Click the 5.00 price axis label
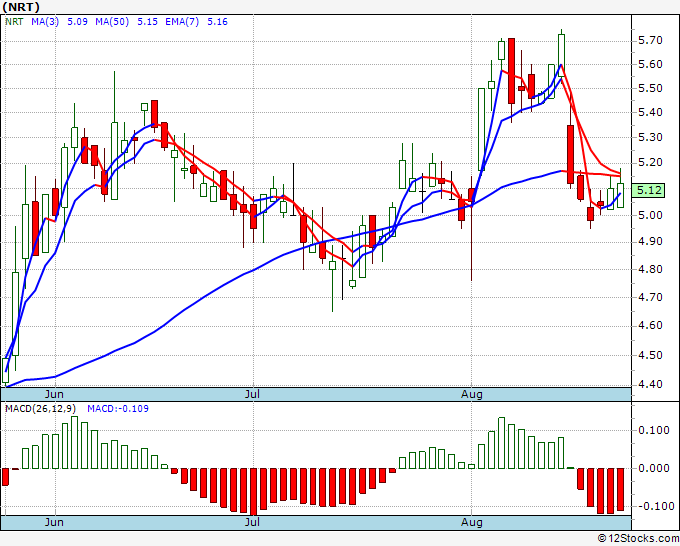The height and width of the screenshot is (546, 680). 650,215
